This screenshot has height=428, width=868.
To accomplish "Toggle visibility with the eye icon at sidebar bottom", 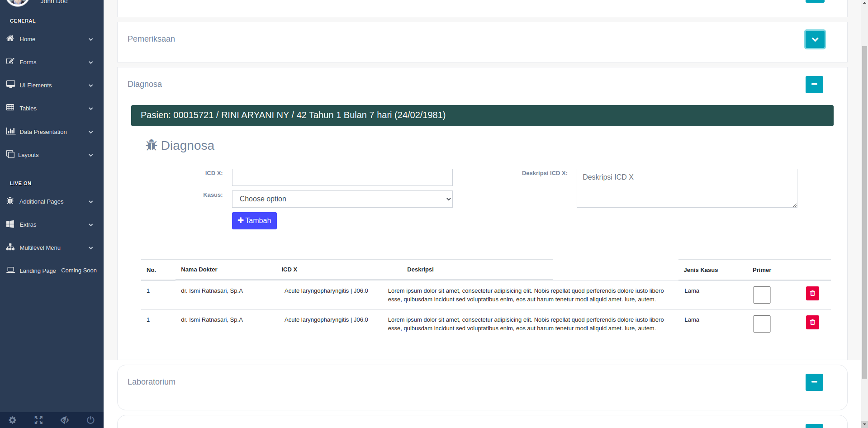I will pyautogui.click(x=64, y=420).
